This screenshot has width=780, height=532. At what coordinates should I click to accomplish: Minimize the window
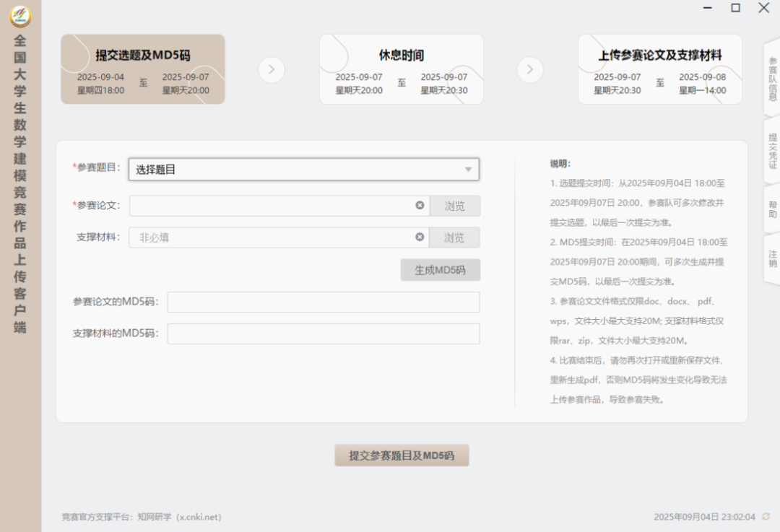[707, 8]
